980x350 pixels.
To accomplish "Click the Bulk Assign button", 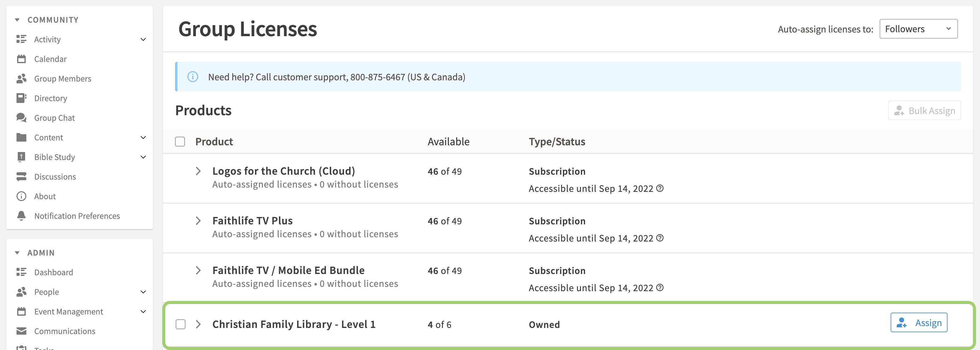I will click(925, 110).
